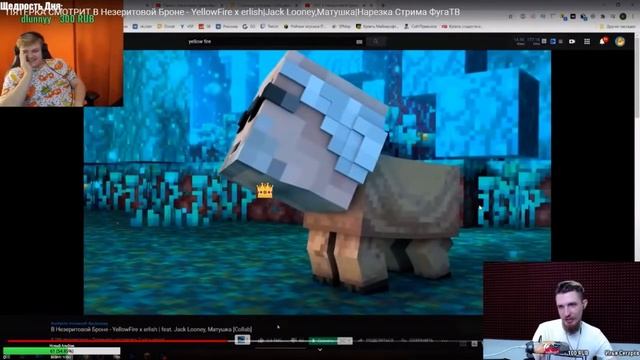Image resolution: width=640 pixels, height=360 pixels.
Task: Click the blue channel link above the video title
Action: [x=79, y=323]
